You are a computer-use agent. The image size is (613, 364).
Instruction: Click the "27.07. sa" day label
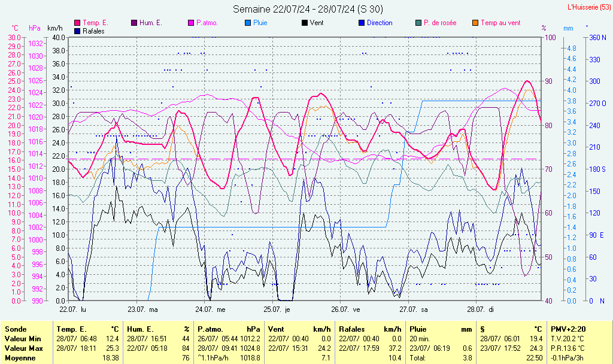(414, 310)
